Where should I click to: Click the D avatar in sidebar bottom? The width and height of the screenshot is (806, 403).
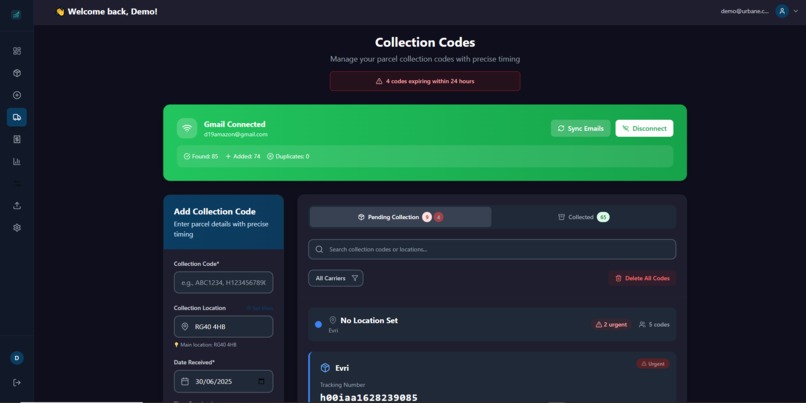click(x=17, y=358)
